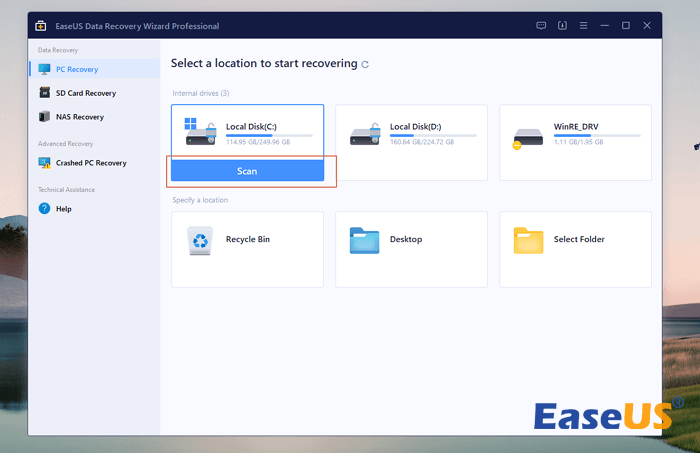Click the Help question mark icon

tap(44, 208)
